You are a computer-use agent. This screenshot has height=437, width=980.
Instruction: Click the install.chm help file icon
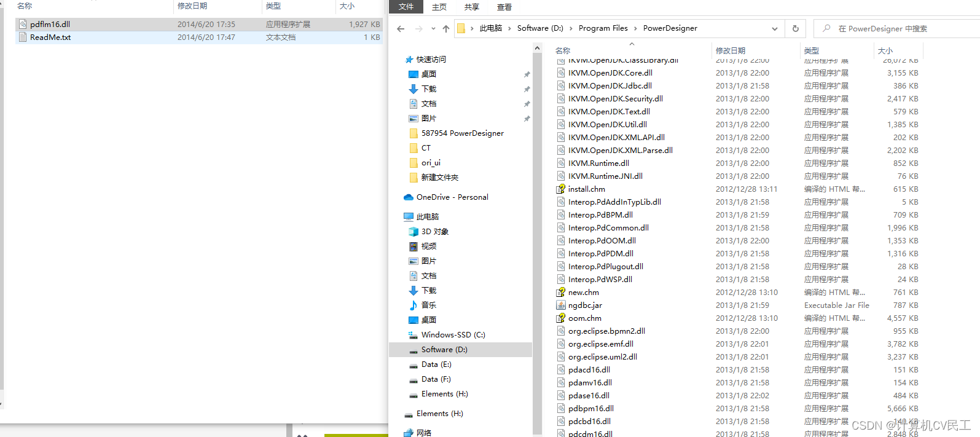tap(560, 189)
